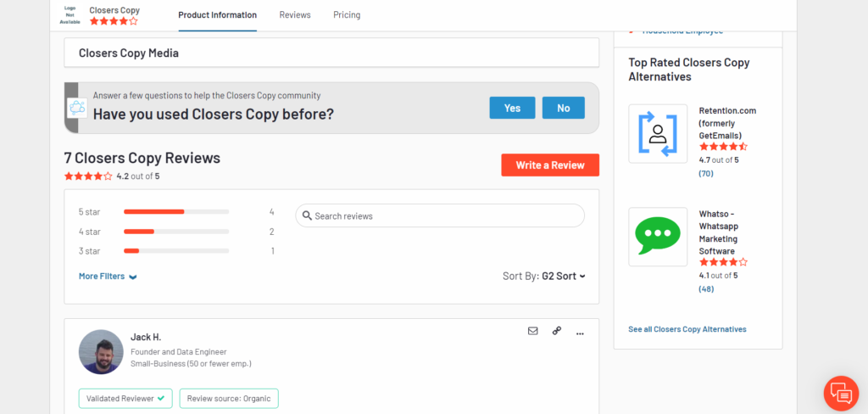Copy the review link via chain icon
Screen dimensions: 868x414
556,331
